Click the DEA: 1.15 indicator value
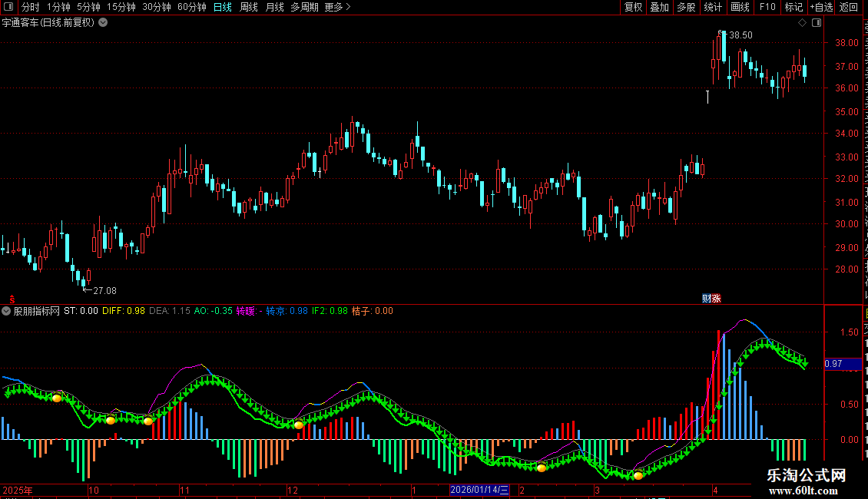The height and width of the screenshot is (499, 868). tap(170, 311)
